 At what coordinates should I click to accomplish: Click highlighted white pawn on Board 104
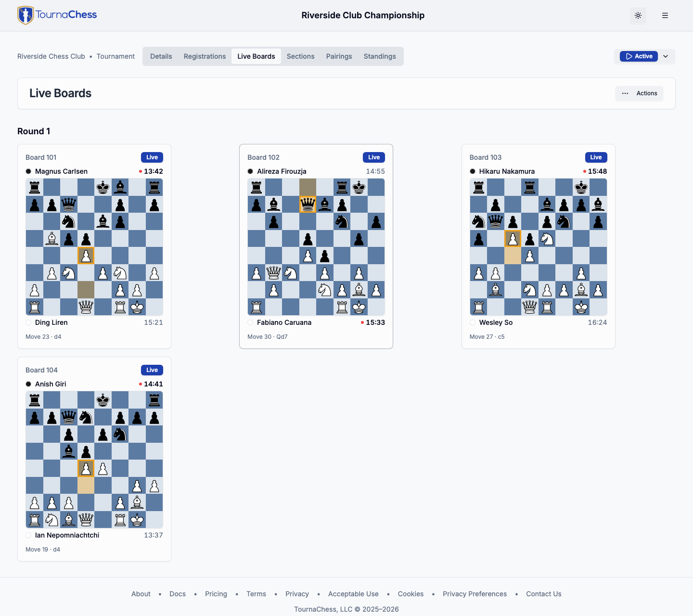[x=86, y=468]
